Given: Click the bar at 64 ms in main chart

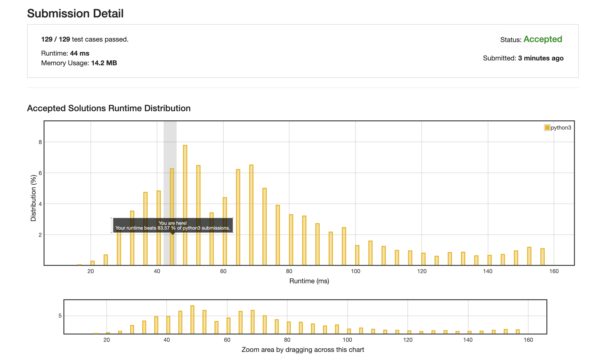Looking at the screenshot, I should coord(238,217).
